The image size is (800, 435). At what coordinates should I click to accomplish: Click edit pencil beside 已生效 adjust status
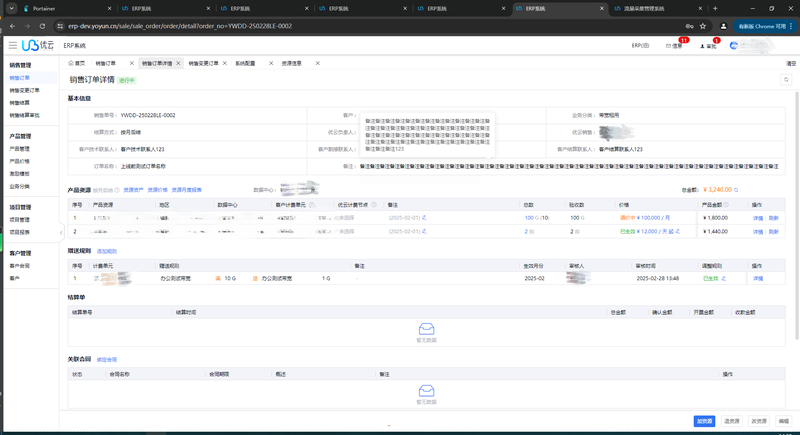point(725,278)
